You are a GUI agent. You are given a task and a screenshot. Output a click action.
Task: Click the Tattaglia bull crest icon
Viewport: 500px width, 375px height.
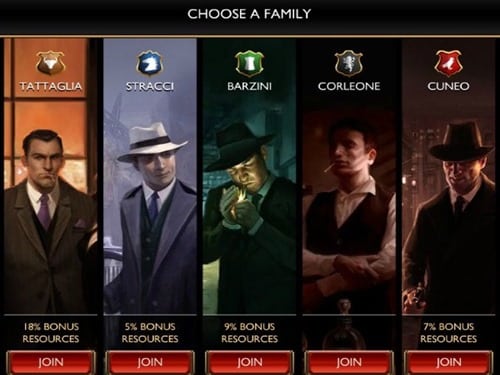[x=50, y=63]
